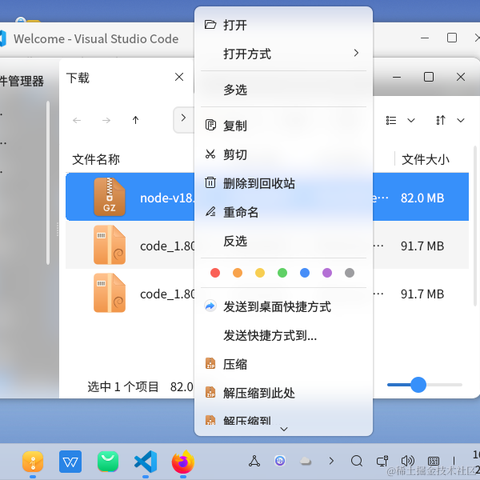
Task: Pick the red color tag
Action: [x=215, y=273]
